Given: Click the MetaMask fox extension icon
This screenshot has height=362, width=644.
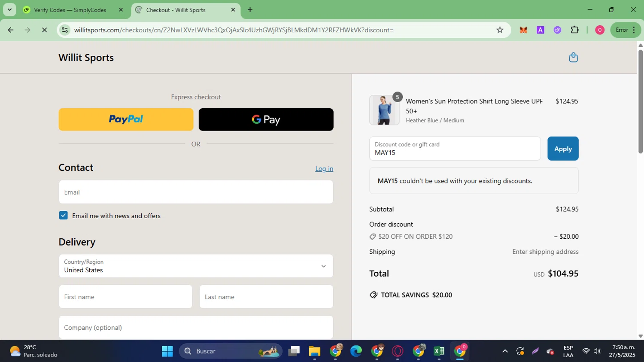Looking at the screenshot, I should [523, 30].
